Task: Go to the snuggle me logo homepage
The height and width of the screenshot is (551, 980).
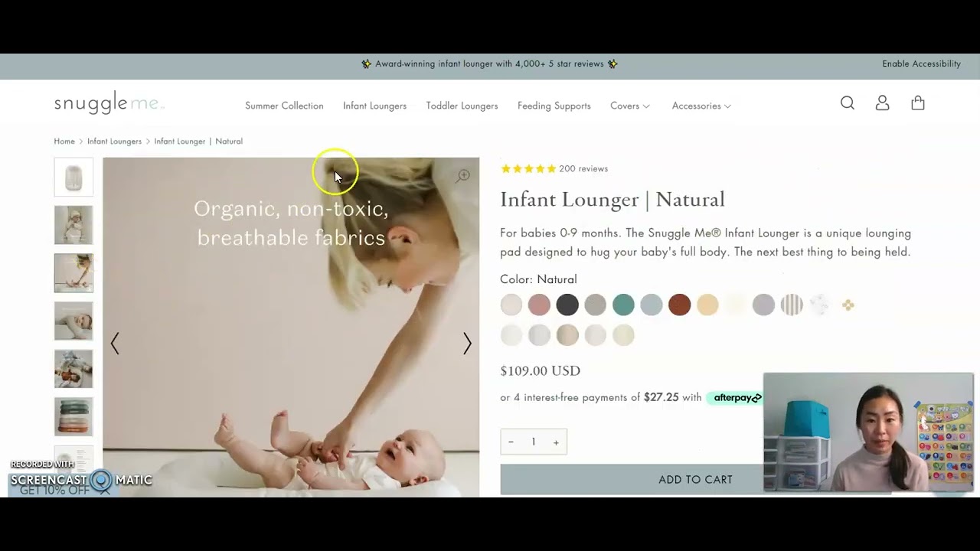Action: (109, 103)
